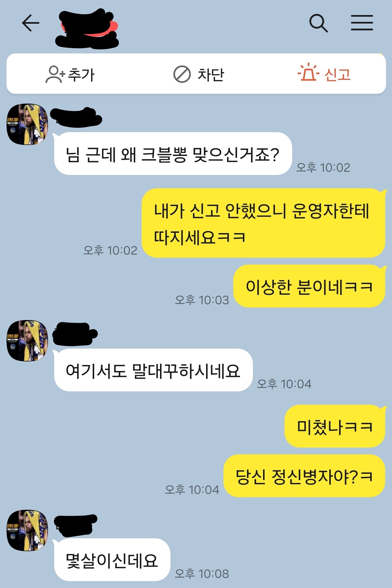
Task: Open profile picture beside 몇살이신데요 message
Action: pyautogui.click(x=27, y=530)
